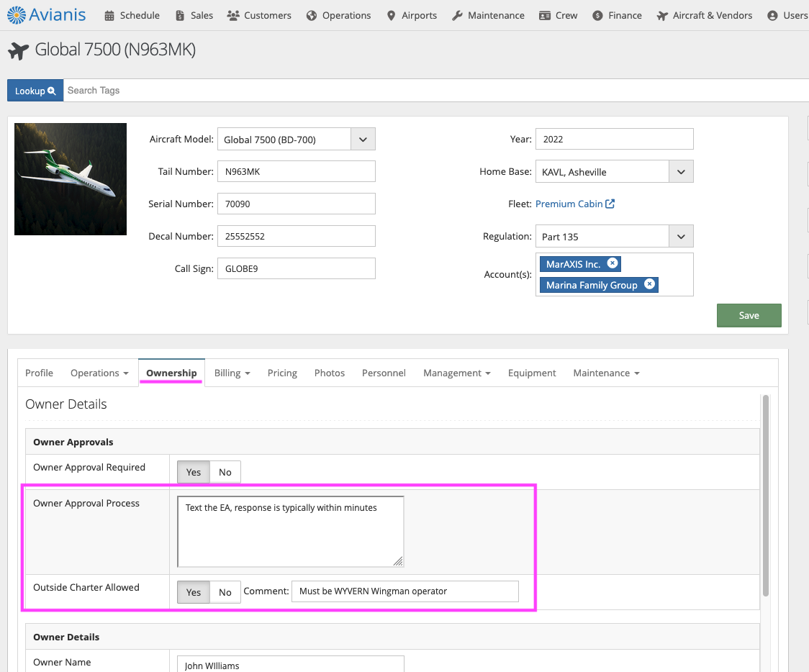Click the Search Tags field

pos(436,90)
